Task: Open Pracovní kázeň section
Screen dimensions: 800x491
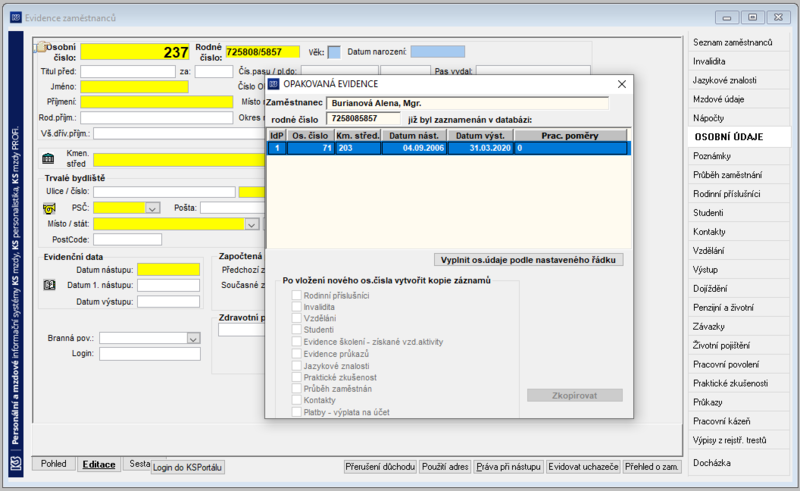Action: (x=738, y=421)
